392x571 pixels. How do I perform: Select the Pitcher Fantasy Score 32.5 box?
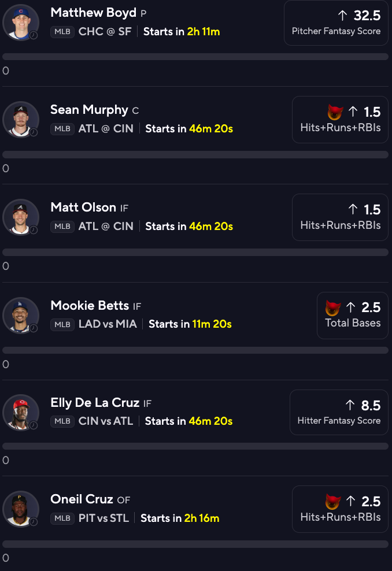(336, 23)
